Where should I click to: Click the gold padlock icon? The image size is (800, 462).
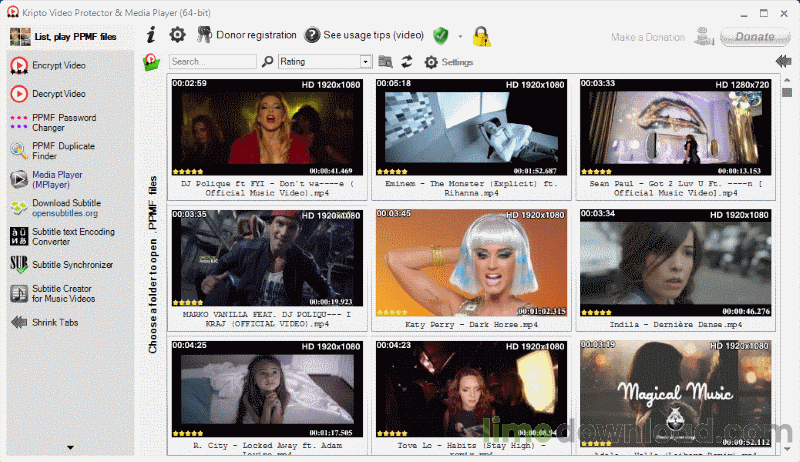[x=481, y=36]
